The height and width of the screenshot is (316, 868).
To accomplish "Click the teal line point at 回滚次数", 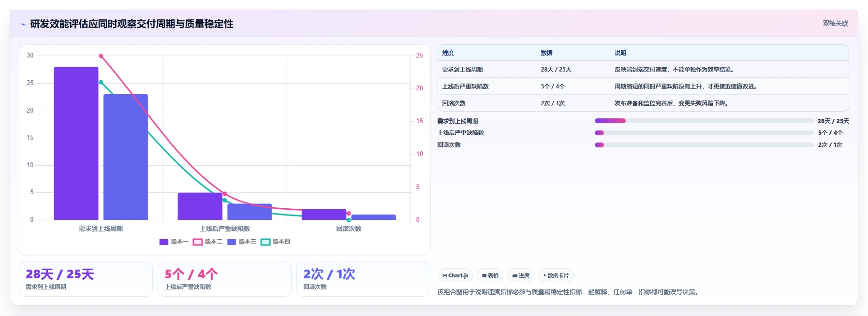I will pyautogui.click(x=349, y=220).
